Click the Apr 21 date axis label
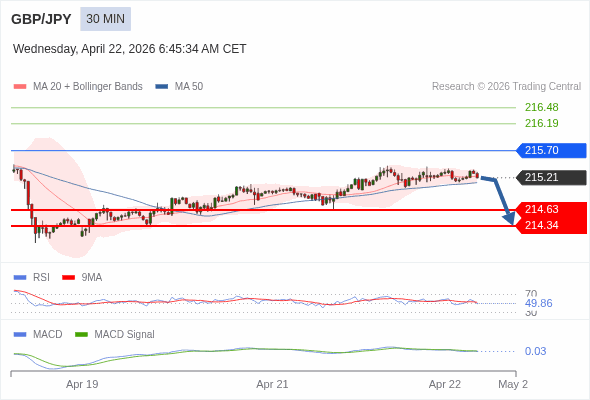The height and width of the screenshot is (400, 590). click(x=272, y=384)
